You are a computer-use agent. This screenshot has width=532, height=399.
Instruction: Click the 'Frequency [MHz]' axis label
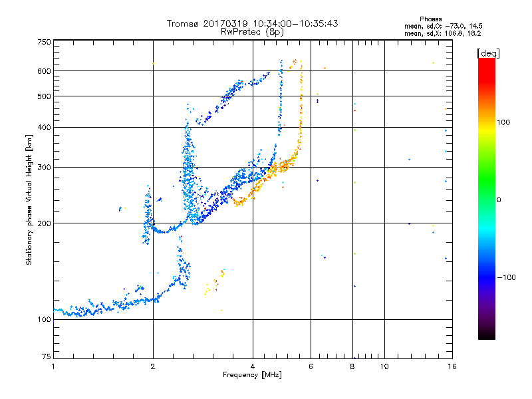coord(252,375)
